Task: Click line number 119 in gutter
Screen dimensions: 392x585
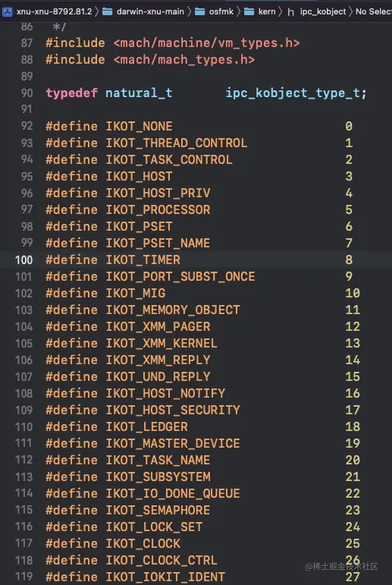Action: pos(24,577)
